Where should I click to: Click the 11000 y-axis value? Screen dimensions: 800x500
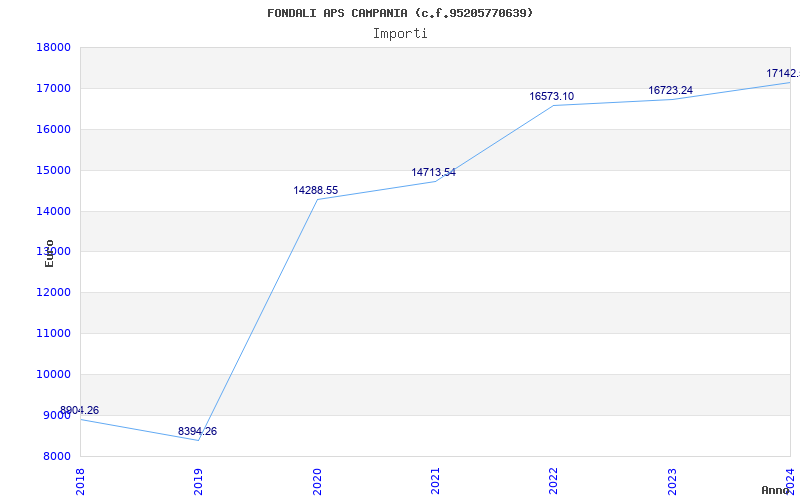coord(53,334)
